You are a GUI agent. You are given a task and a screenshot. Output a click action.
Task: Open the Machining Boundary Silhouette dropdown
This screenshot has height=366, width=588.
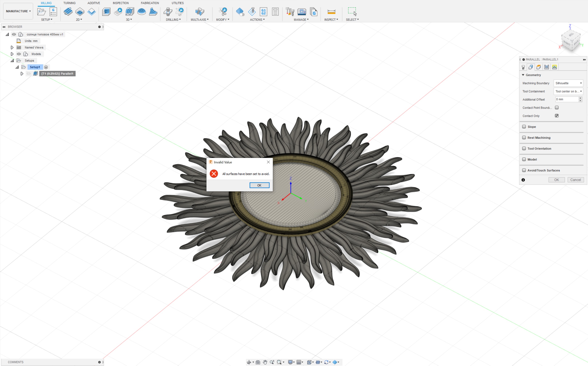568,83
